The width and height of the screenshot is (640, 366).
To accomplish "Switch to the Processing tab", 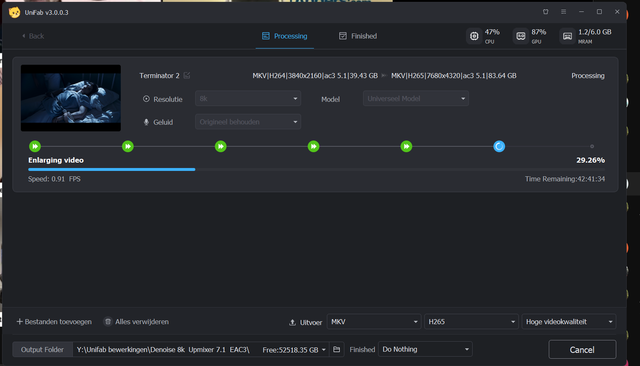I will tap(284, 36).
